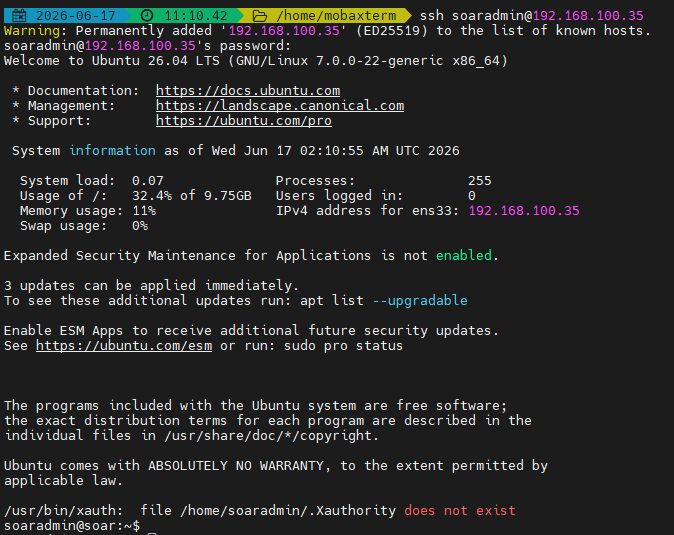Click Swap usage value 0%
Viewport: 674px width, 535px height.
140,226
